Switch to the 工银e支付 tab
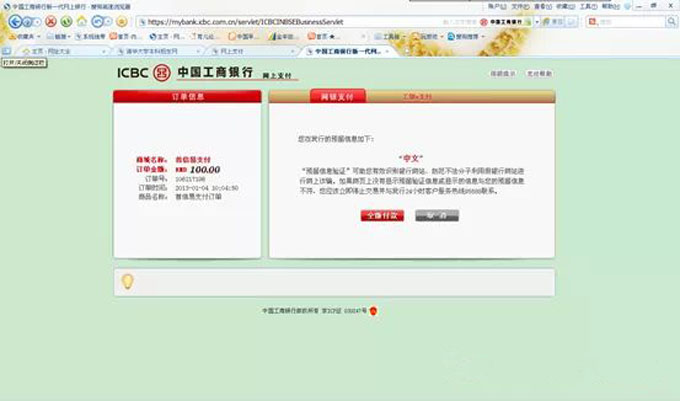Viewport: 680px width, 401px height. 417,97
